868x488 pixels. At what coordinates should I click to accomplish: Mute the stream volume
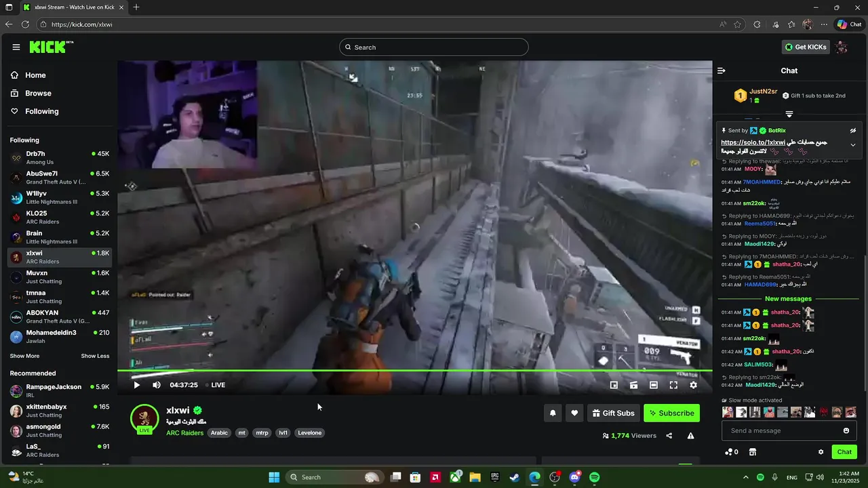[157, 385]
